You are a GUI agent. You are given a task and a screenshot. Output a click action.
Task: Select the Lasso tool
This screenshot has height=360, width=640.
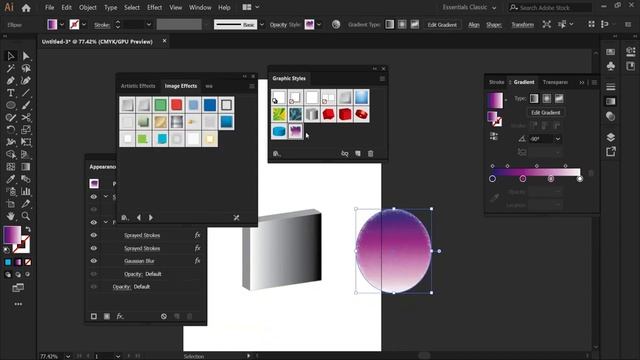pyautogui.click(x=26, y=68)
